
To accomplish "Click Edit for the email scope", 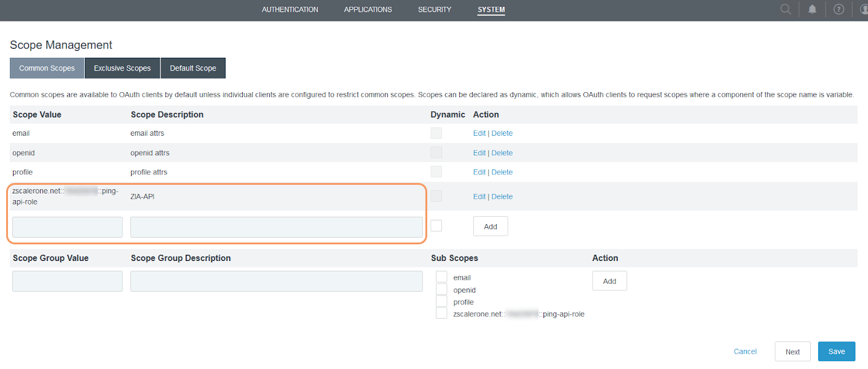I will 479,133.
